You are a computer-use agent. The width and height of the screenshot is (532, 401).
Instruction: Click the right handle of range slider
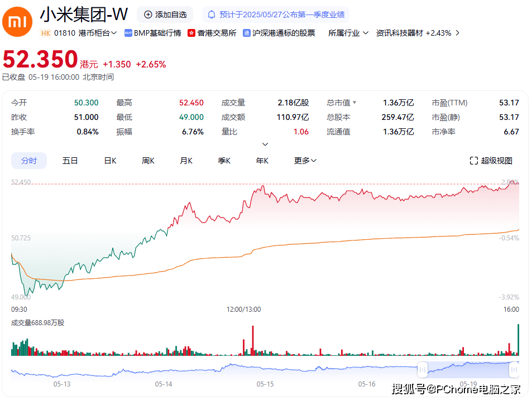[x=514, y=369]
